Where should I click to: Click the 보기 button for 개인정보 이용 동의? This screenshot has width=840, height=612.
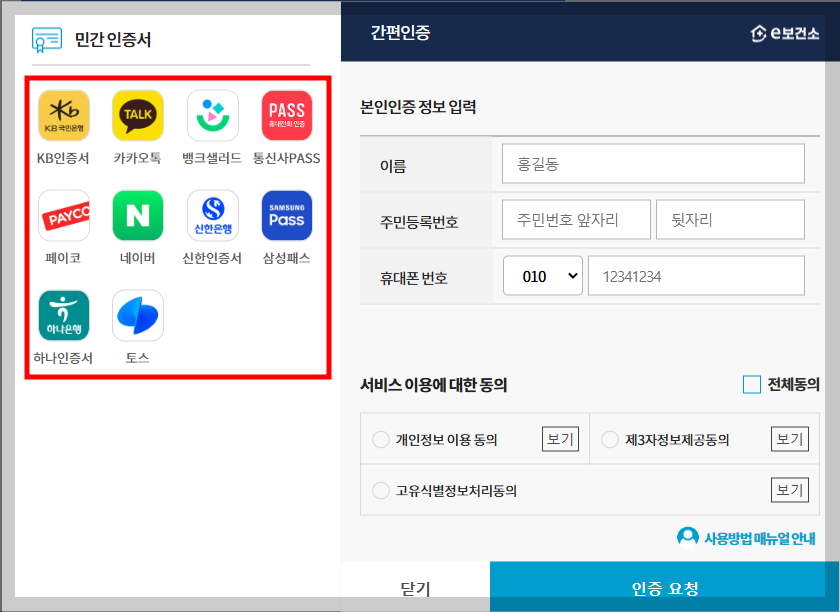560,439
